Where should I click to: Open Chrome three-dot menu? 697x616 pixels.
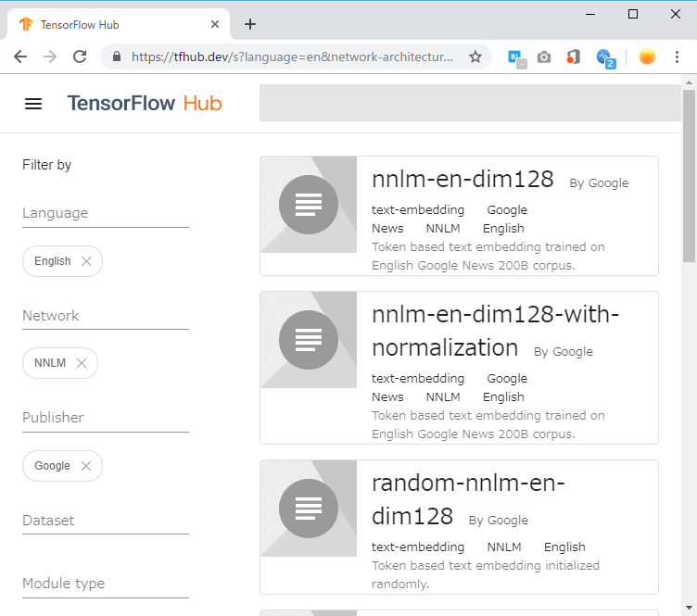677,57
